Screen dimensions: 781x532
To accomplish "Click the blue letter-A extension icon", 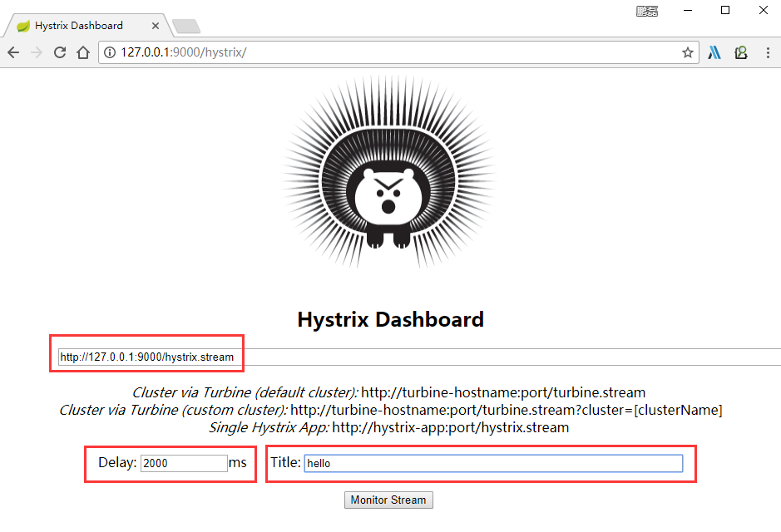I will [714, 52].
